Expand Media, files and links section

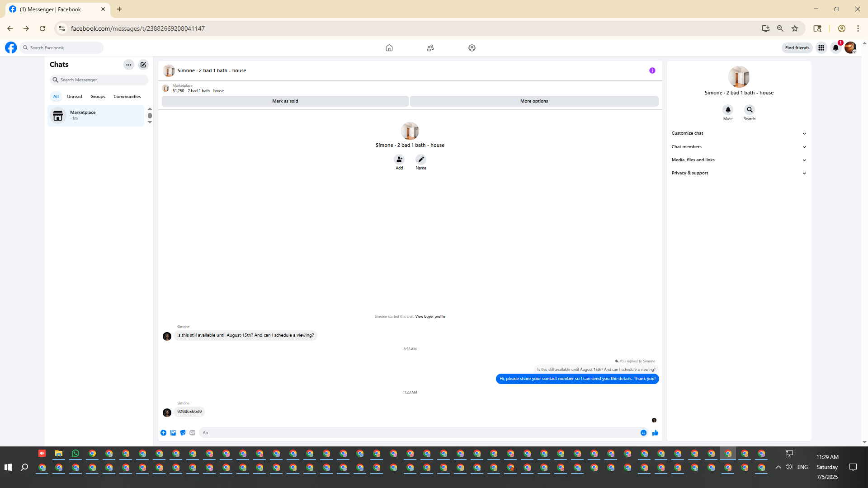pos(739,160)
